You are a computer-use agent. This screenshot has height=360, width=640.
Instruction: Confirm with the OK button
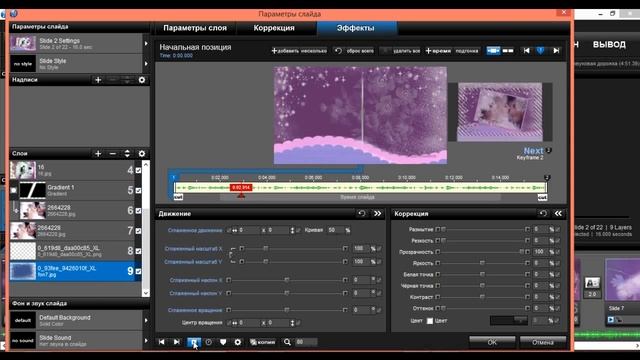click(x=492, y=342)
